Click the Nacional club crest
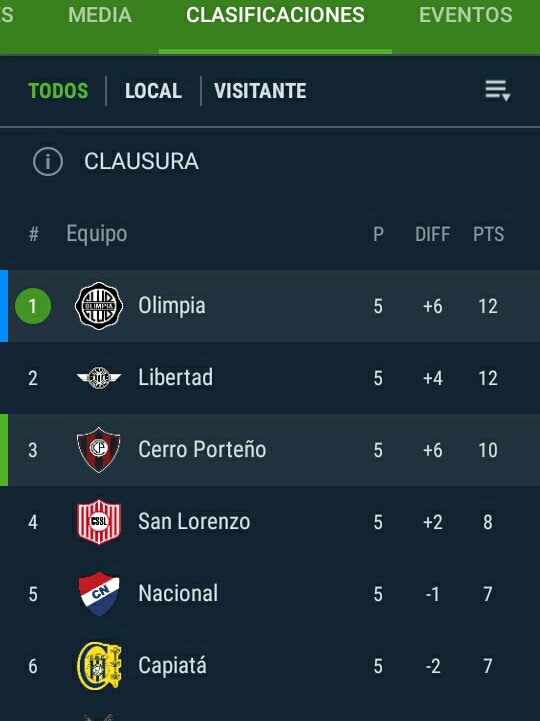This screenshot has width=540, height=721. (x=99, y=594)
